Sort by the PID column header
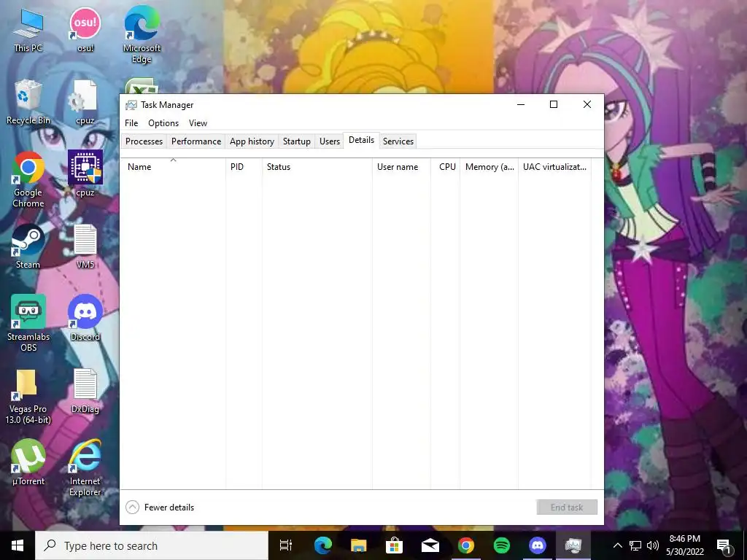 pyautogui.click(x=244, y=167)
